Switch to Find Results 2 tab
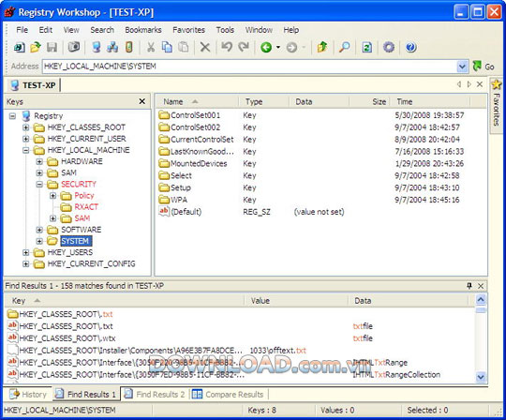 [155, 394]
